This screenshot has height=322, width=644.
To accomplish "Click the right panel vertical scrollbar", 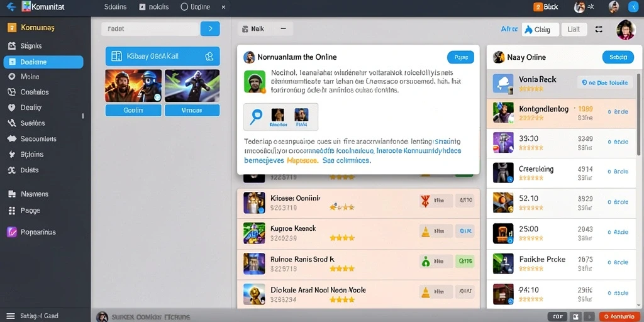I will coord(638,114).
